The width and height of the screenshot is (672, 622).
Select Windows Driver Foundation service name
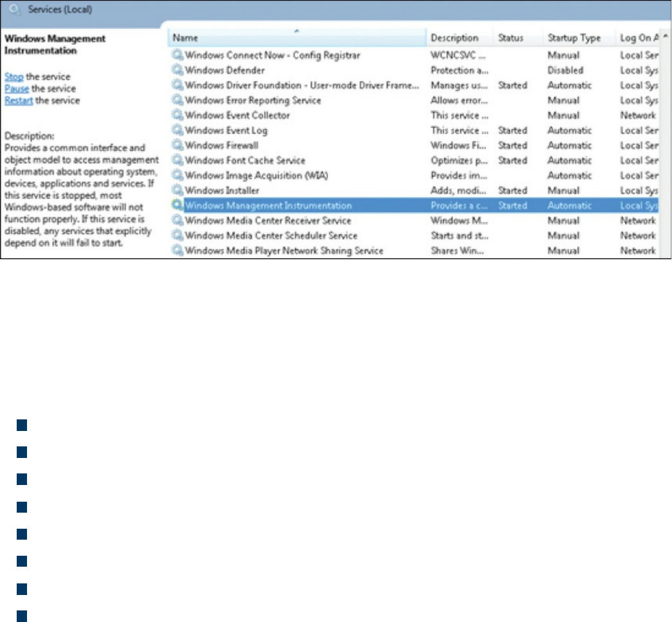tap(302, 86)
